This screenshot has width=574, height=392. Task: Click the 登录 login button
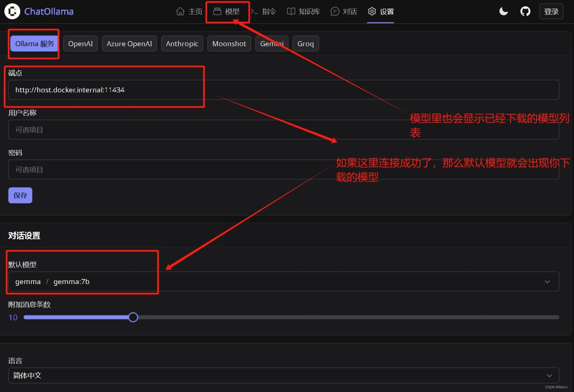[x=551, y=12]
